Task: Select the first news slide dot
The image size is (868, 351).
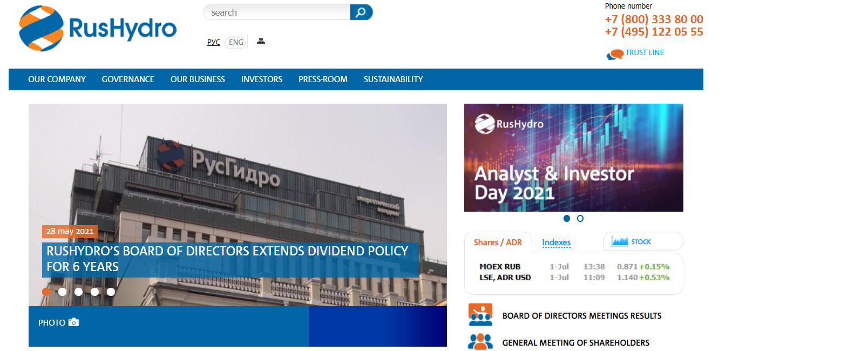Action: pos(46,292)
